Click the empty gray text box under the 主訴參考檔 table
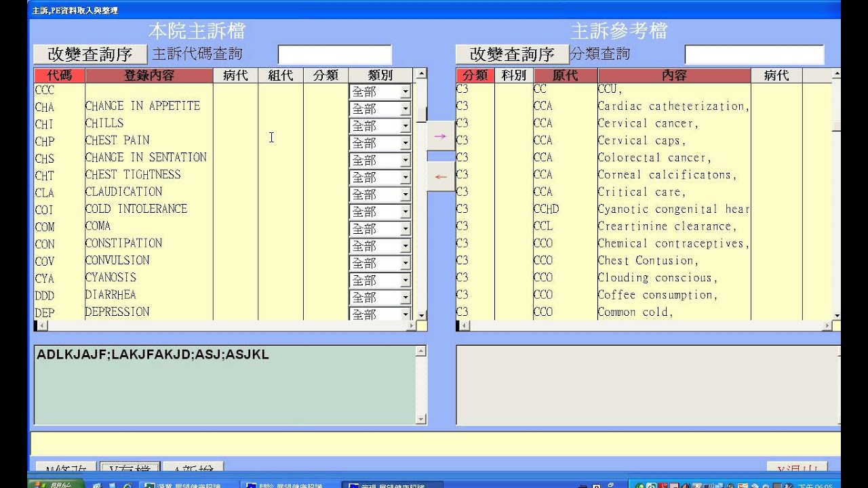 click(x=648, y=385)
